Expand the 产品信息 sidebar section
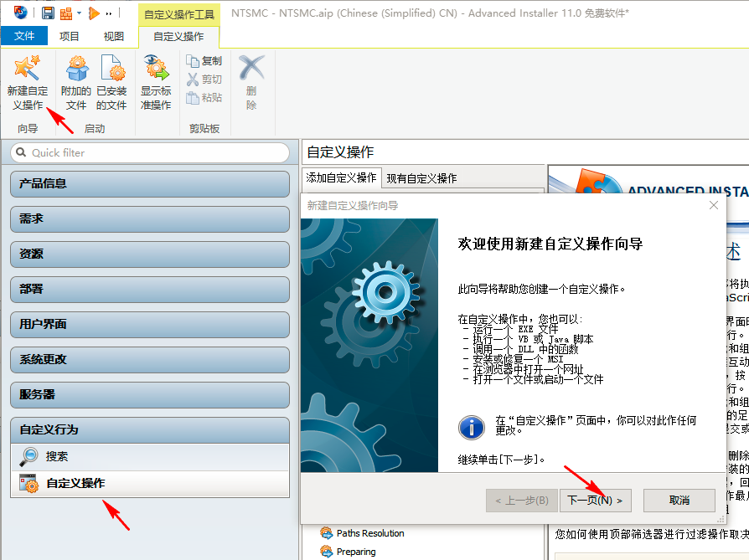The width and height of the screenshot is (749, 560). [147, 184]
